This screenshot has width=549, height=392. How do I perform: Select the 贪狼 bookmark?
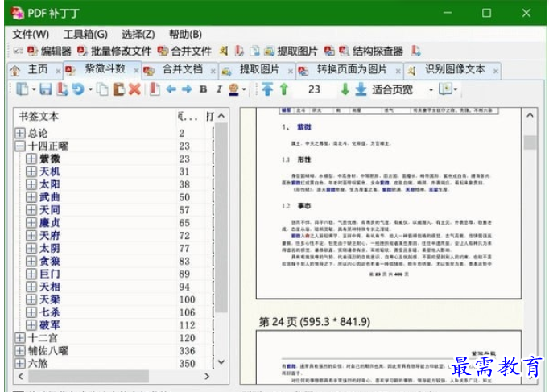(49, 261)
